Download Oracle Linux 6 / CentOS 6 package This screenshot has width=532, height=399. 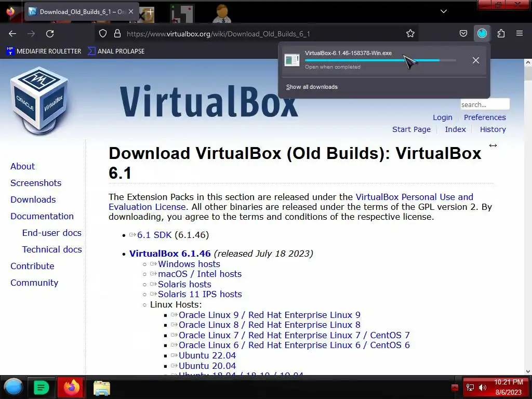point(294,345)
